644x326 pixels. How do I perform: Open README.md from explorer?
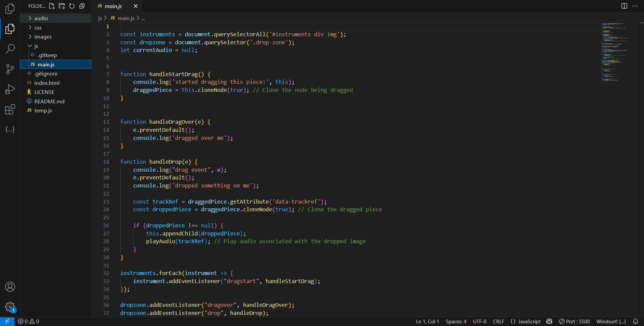(x=56, y=101)
